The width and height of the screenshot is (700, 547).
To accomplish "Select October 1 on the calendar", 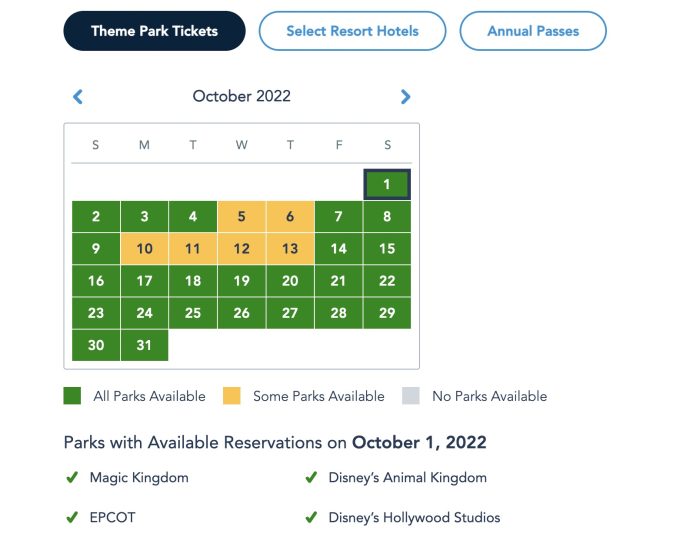I will coord(387,184).
